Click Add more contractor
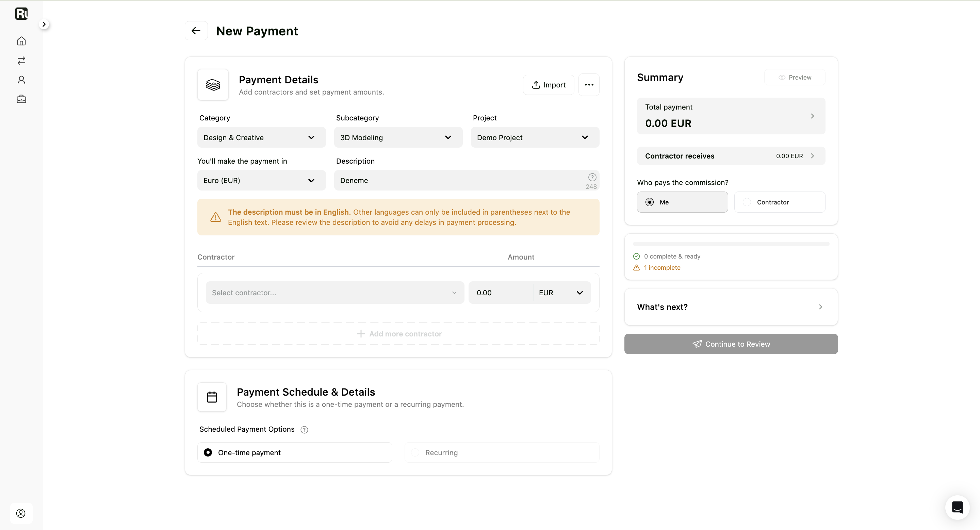This screenshot has width=980, height=530. coord(398,334)
